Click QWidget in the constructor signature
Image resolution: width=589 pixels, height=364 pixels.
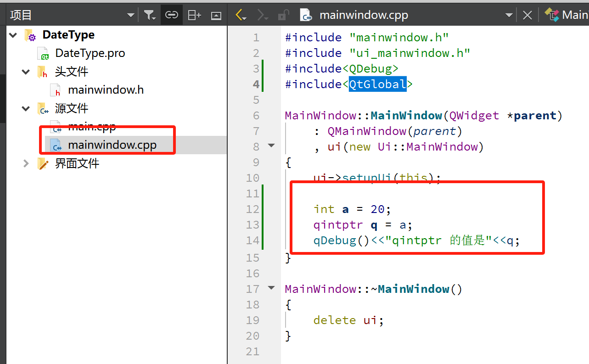(x=474, y=116)
